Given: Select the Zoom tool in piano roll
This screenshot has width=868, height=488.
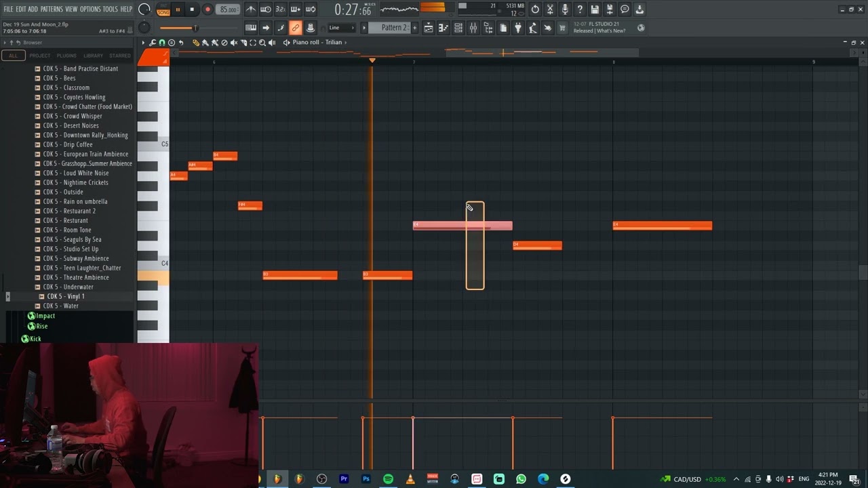Looking at the screenshot, I should [x=262, y=42].
